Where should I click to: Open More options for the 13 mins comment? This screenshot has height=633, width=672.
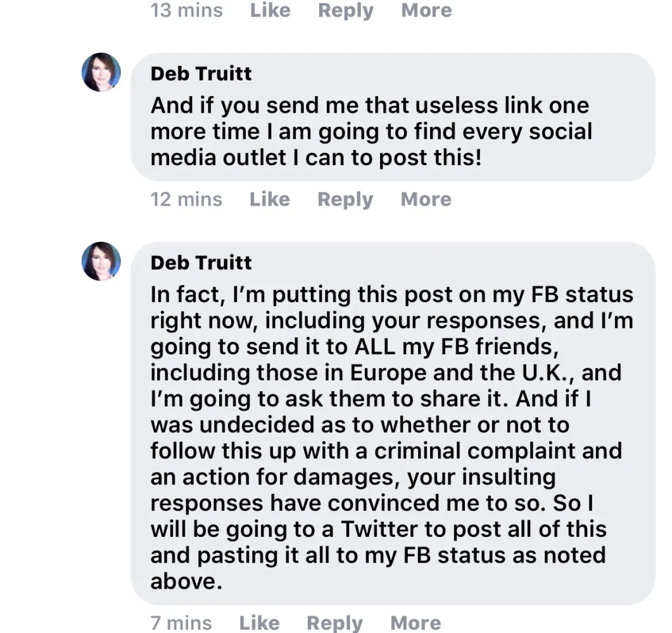[426, 10]
